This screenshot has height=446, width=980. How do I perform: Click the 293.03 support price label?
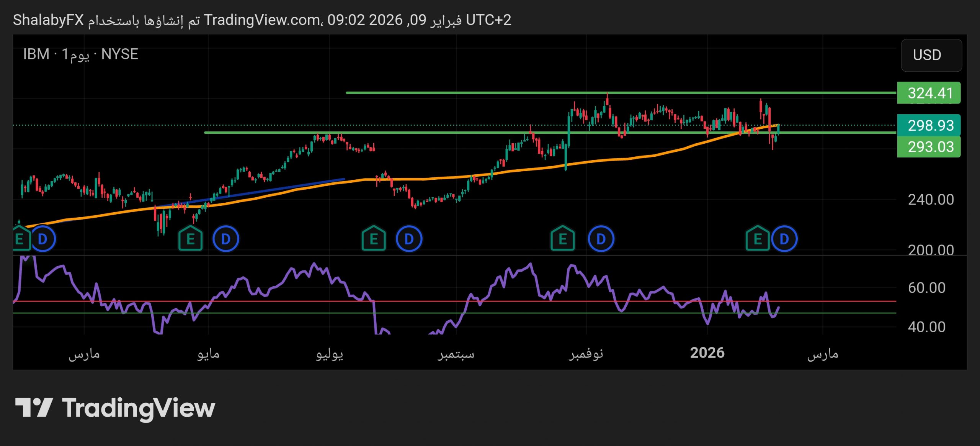click(929, 147)
